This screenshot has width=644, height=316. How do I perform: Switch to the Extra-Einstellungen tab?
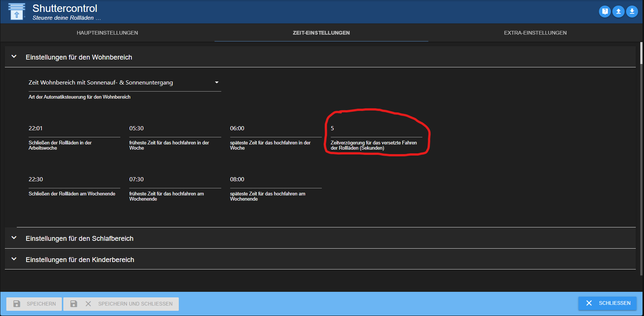pyautogui.click(x=535, y=33)
